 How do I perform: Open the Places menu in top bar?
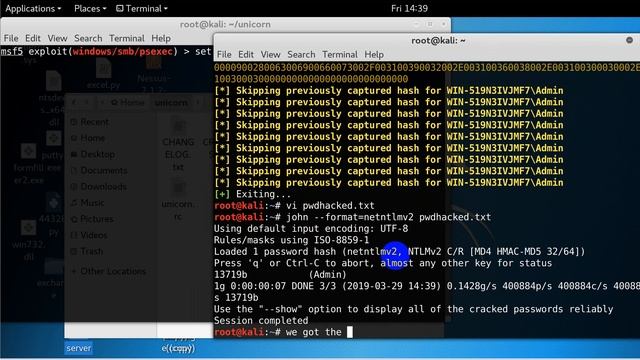click(x=90, y=8)
